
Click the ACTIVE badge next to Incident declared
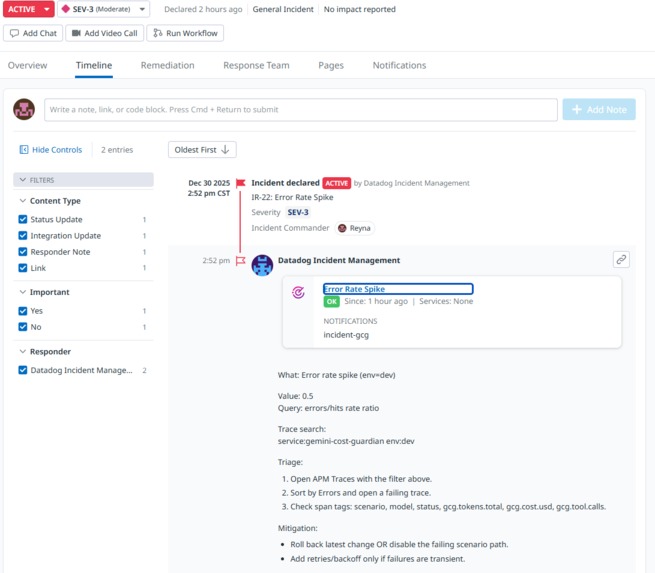coord(337,183)
